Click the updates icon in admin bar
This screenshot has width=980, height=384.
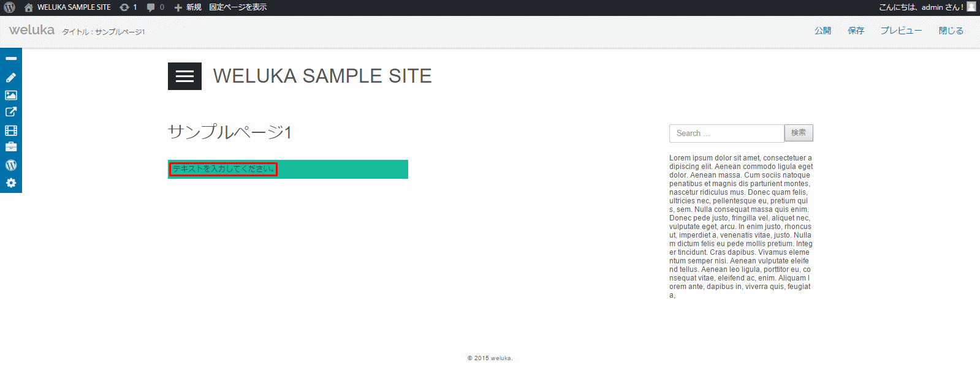point(128,7)
